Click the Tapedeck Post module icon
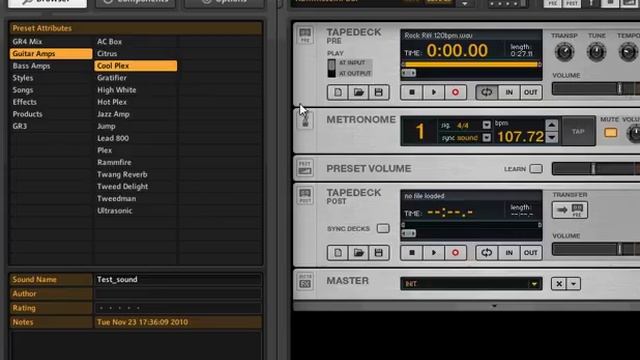 305,196
